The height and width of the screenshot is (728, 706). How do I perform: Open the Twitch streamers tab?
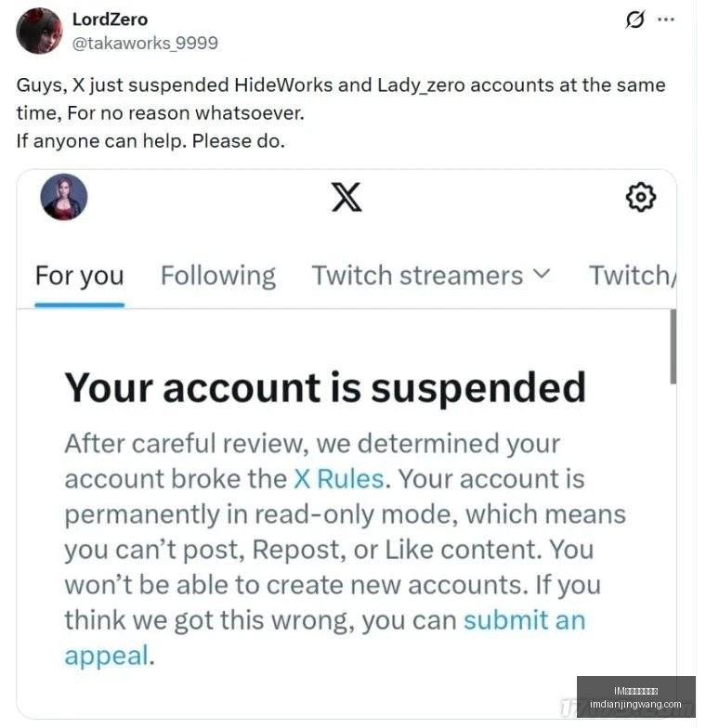(417, 276)
